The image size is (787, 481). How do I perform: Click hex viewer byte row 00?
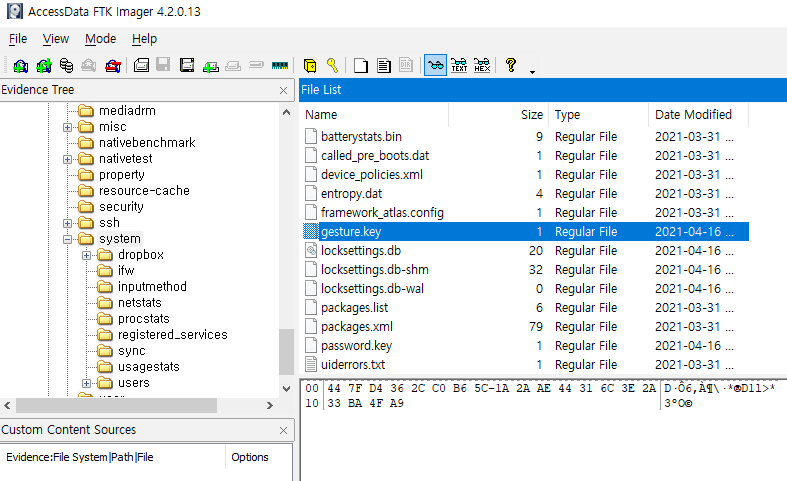491,388
